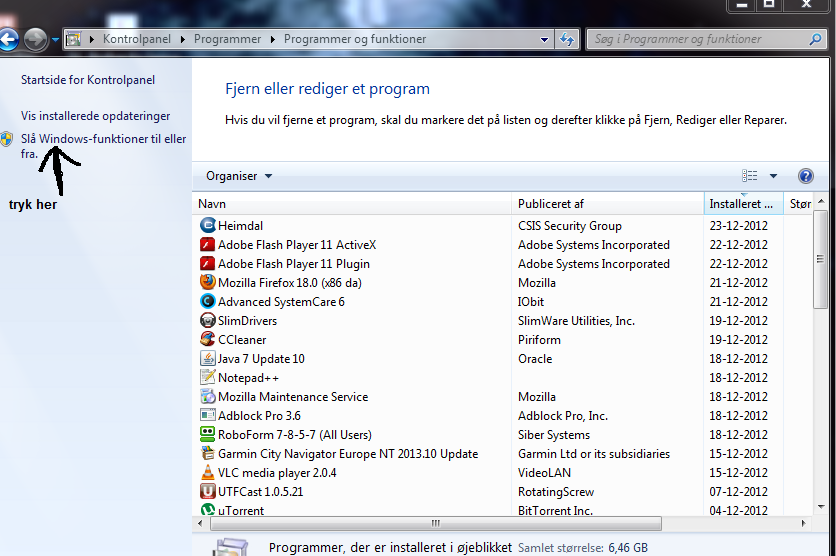Click the search magnifier icon
Image resolution: width=836 pixels, height=556 pixels.
[815, 39]
